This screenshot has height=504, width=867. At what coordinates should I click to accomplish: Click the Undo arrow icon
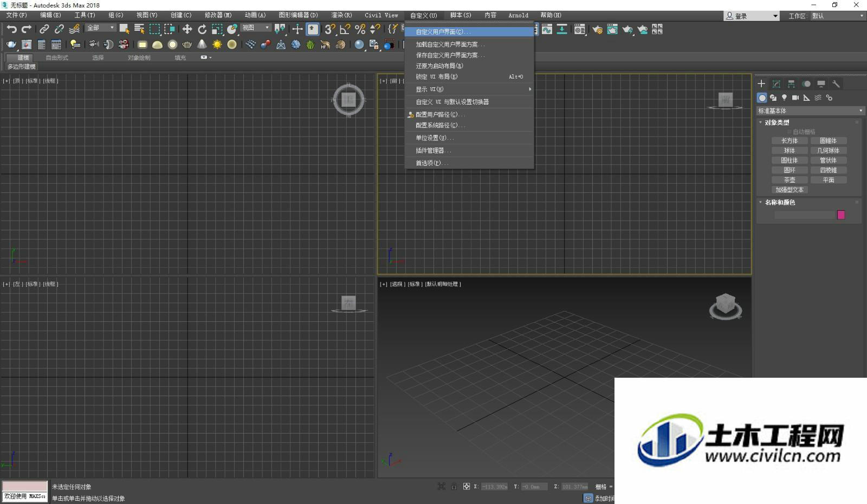pyautogui.click(x=12, y=29)
